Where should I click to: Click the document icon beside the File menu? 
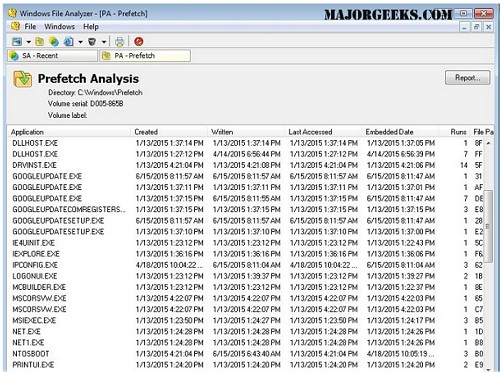point(15,26)
